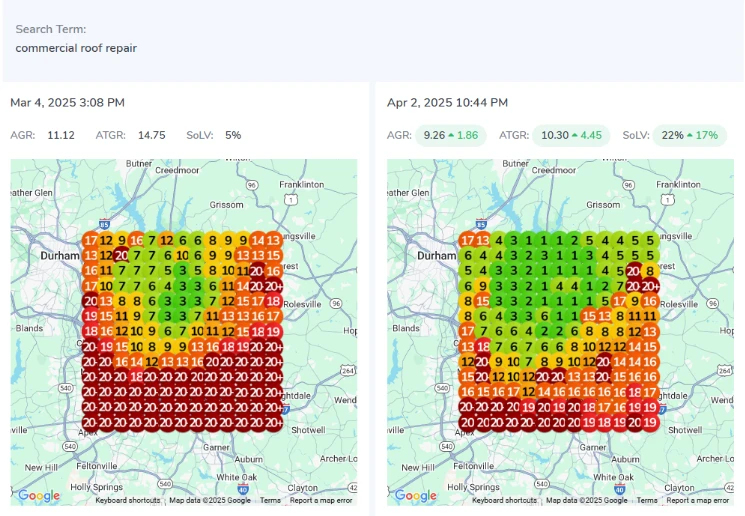Open the Terms link on the Mar 4 map
The height and width of the screenshot is (516, 745).
tap(270, 500)
